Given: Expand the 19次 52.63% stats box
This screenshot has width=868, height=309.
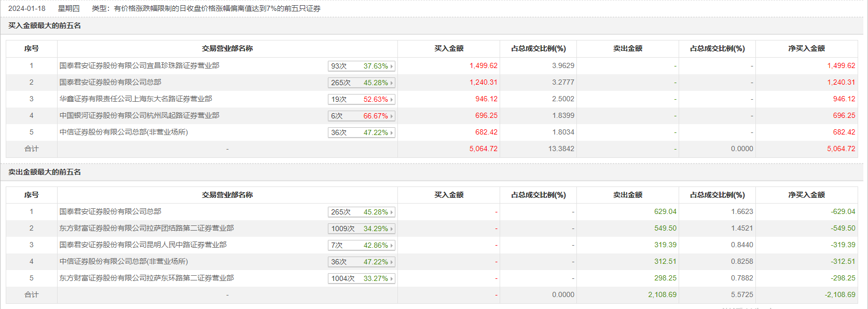Looking at the screenshot, I should (362, 100).
